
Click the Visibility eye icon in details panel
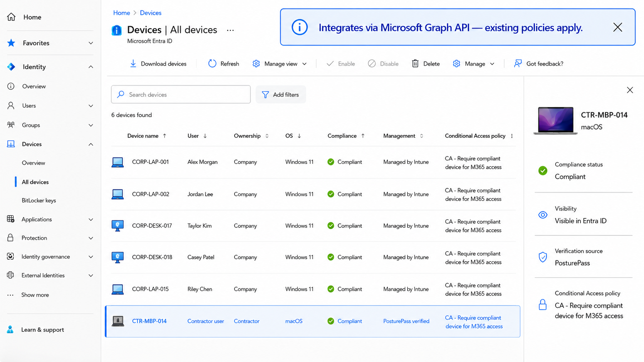(543, 215)
